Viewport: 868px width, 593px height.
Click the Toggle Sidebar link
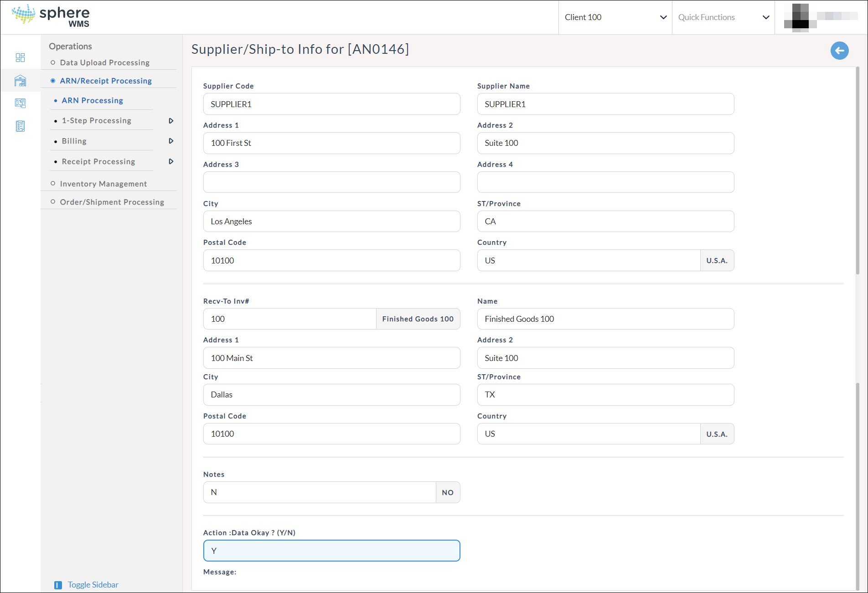(93, 585)
